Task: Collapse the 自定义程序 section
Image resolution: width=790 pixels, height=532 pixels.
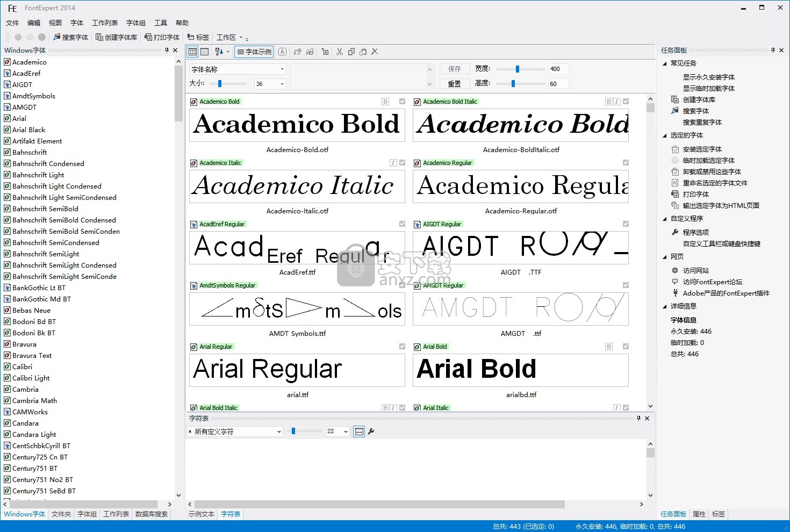Action: (x=665, y=219)
